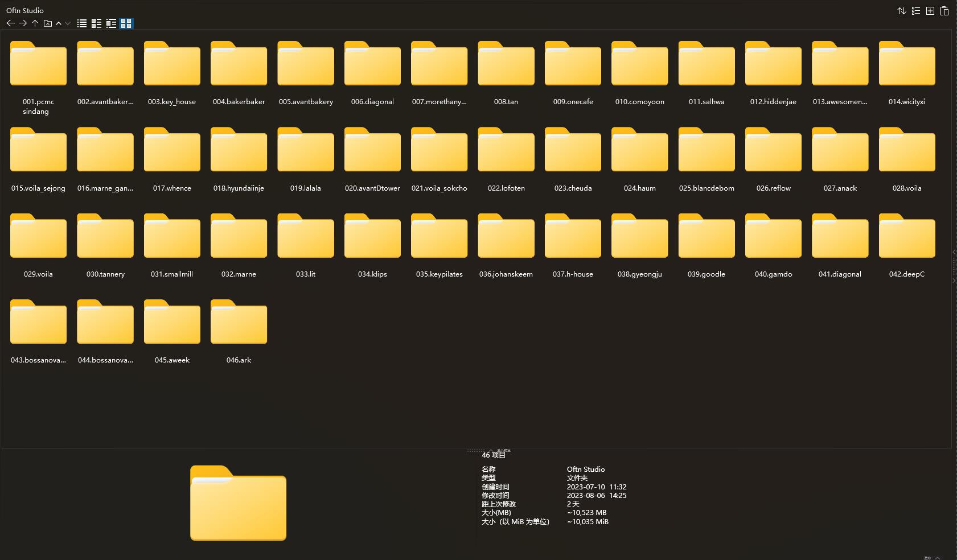Image resolution: width=957 pixels, height=560 pixels.
Task: Switch to simple list view mode
Action: click(x=82, y=23)
